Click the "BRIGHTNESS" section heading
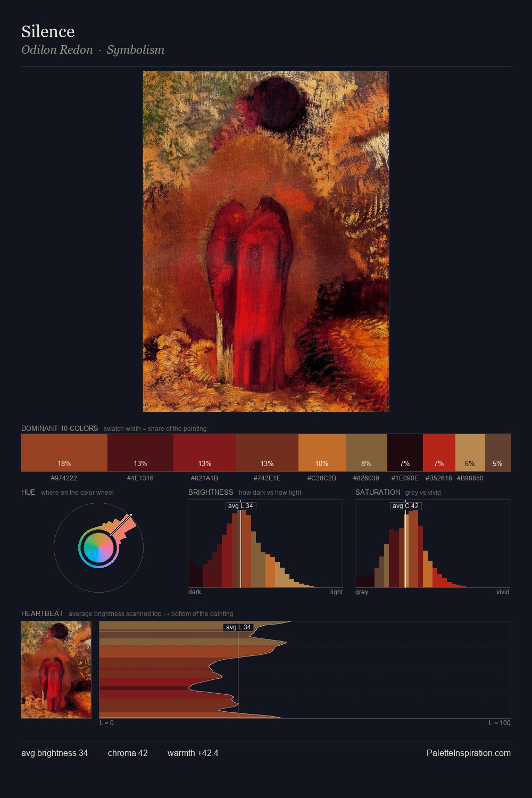The width and height of the screenshot is (532, 798). (x=211, y=492)
